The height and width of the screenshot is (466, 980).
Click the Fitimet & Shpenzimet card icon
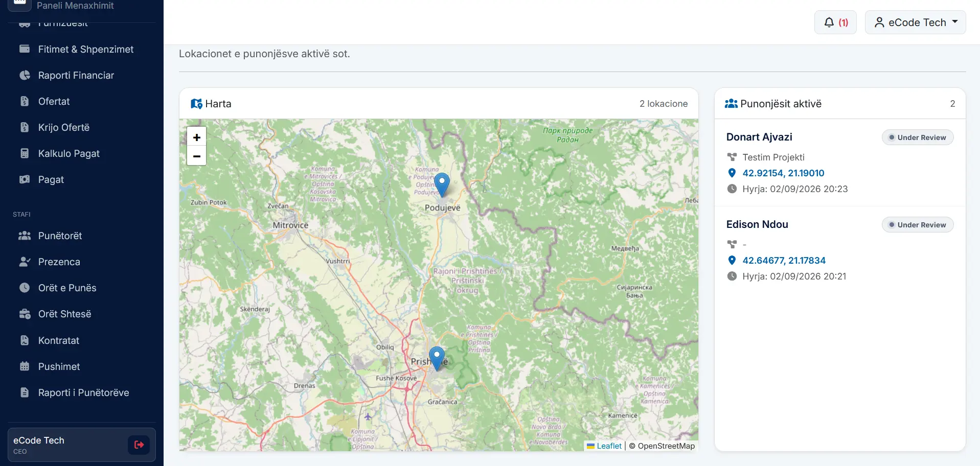tap(25, 49)
